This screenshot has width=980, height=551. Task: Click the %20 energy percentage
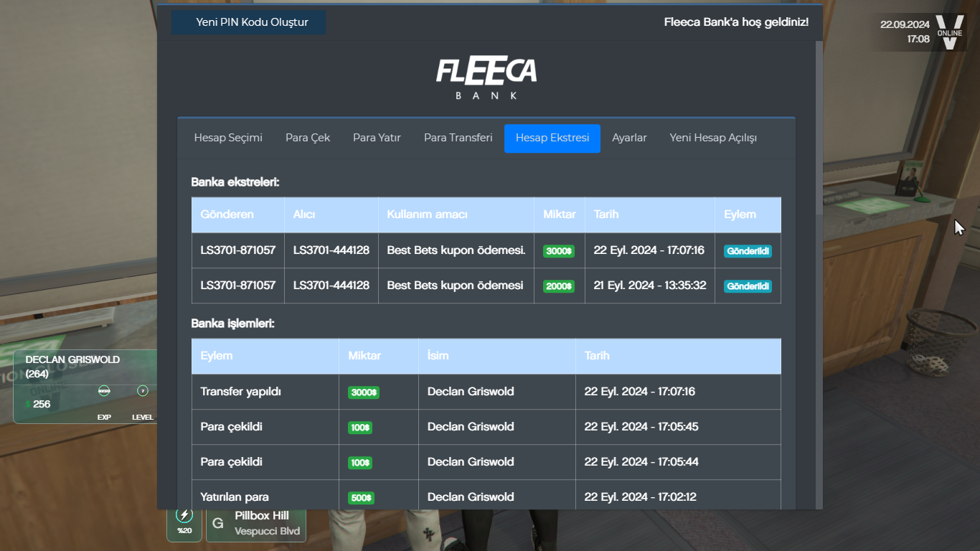click(184, 531)
